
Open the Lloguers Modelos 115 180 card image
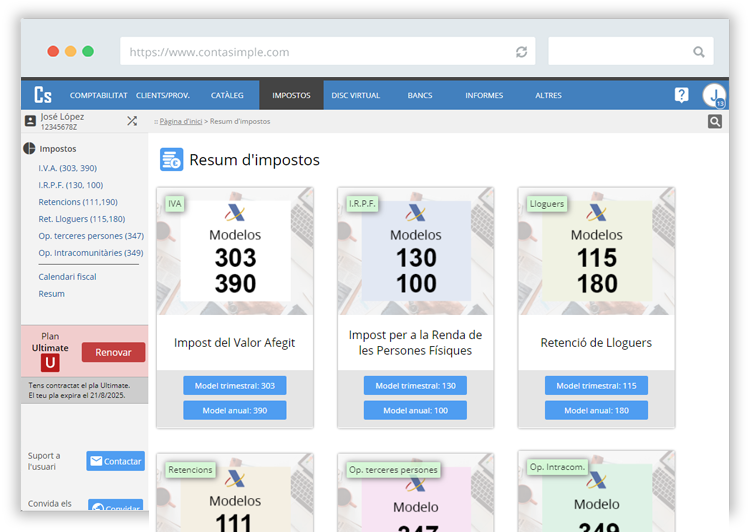pos(596,251)
